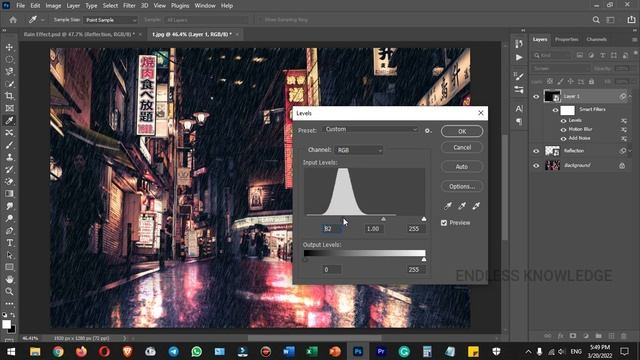Pick the gray point eyedropper in Levels

click(x=462, y=206)
